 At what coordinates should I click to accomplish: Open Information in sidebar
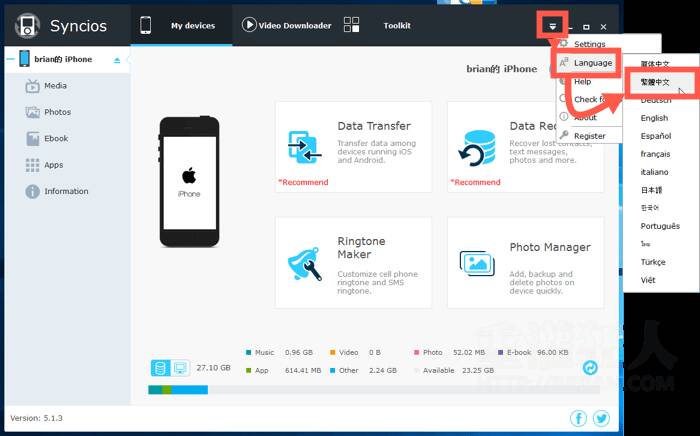coord(66,191)
